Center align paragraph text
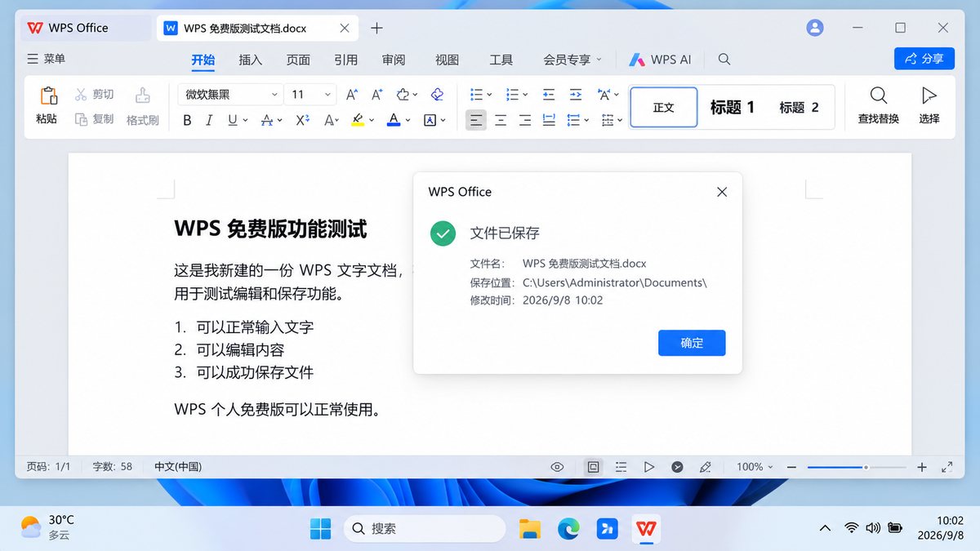This screenshot has width=980, height=551. (501, 120)
